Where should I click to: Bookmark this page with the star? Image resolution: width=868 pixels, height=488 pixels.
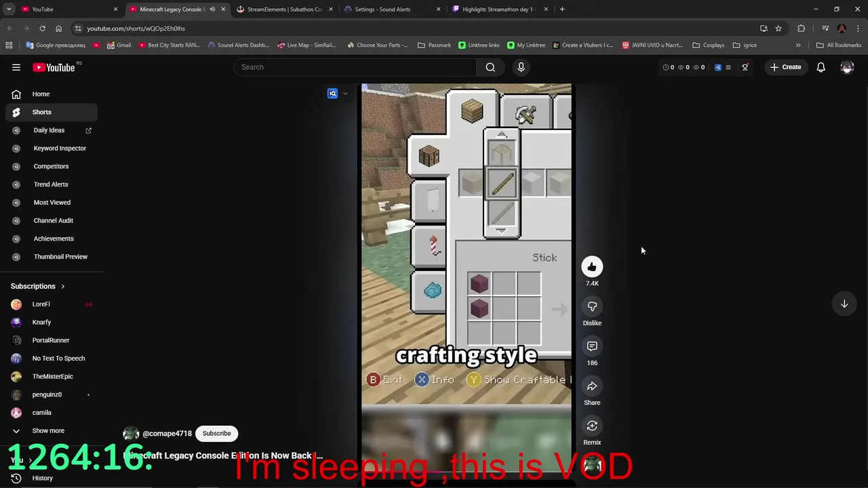point(778,28)
